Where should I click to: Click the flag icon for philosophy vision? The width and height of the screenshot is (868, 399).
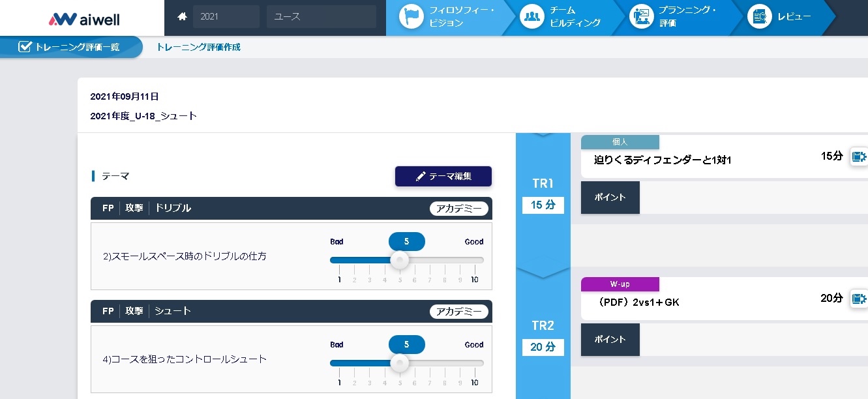point(412,17)
